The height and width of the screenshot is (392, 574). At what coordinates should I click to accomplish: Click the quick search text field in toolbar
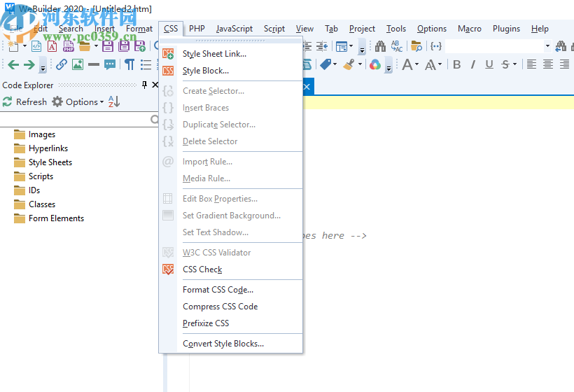pyautogui.click(x=494, y=46)
